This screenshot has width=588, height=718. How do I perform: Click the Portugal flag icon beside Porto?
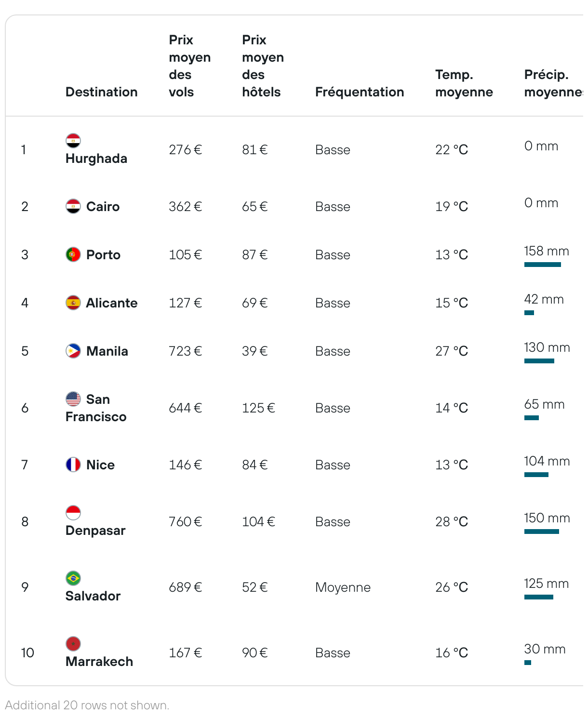[73, 254]
